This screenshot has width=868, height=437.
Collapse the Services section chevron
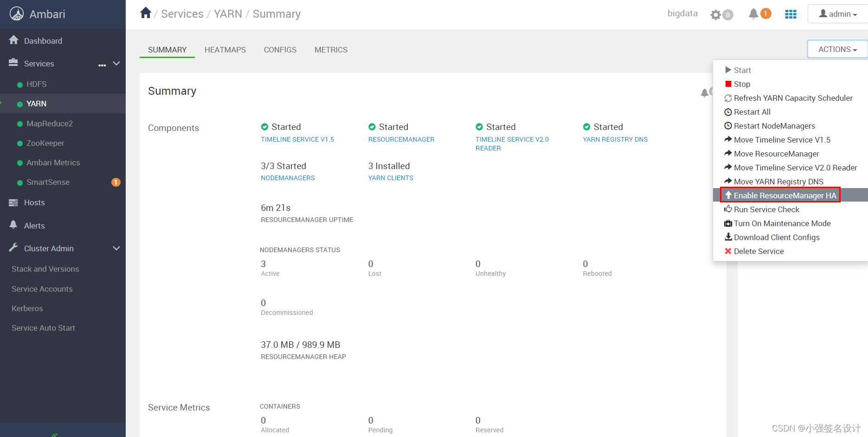coord(116,63)
